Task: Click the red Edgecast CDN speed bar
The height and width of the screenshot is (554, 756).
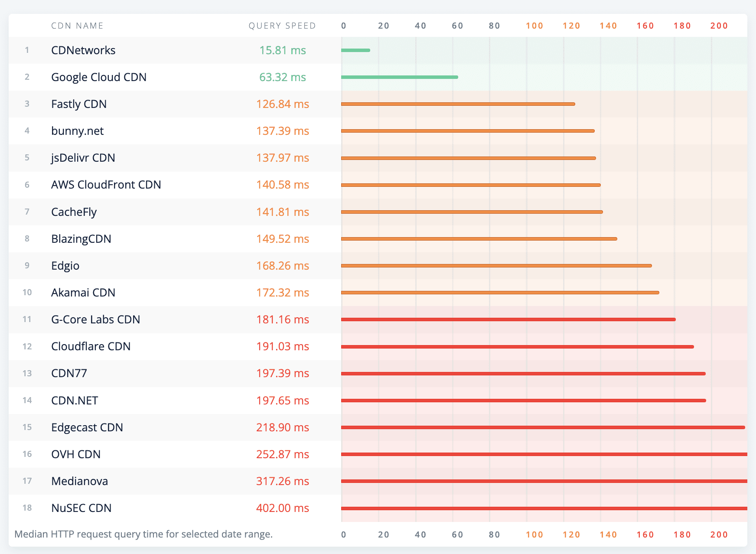Action: (543, 427)
